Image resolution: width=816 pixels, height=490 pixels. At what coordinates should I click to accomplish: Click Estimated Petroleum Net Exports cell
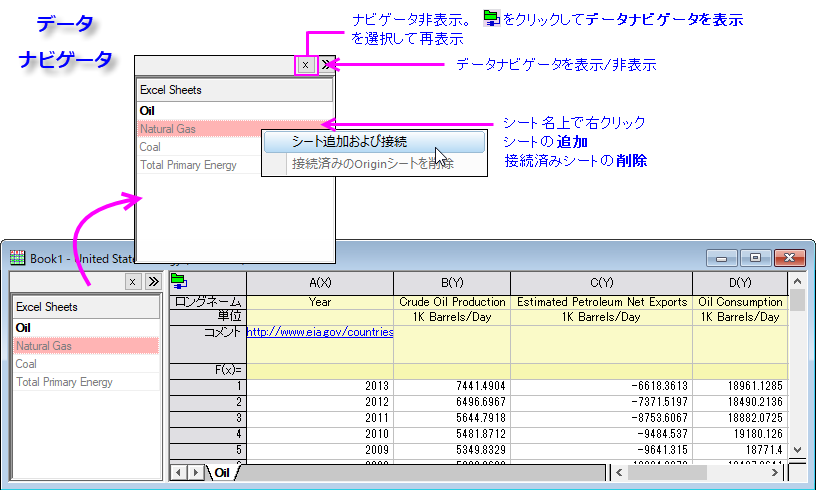602,302
